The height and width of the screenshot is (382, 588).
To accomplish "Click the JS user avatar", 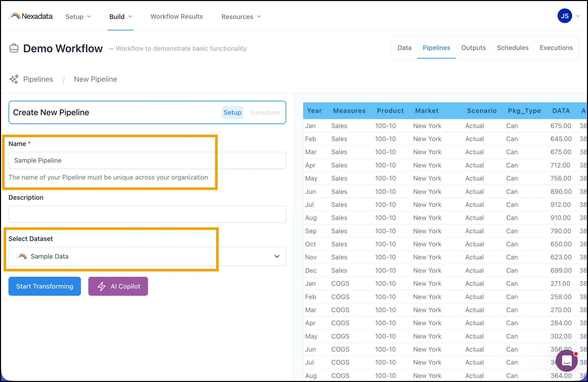I will tap(565, 16).
